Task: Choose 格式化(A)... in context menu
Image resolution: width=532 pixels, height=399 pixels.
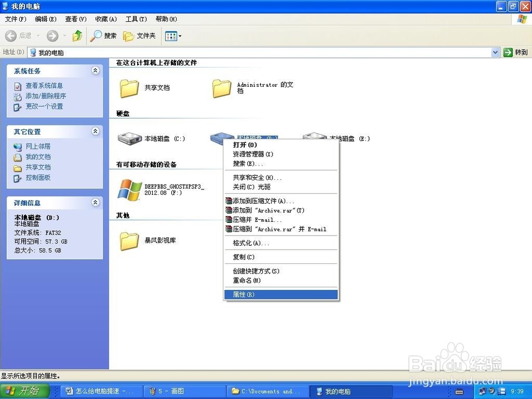Action: [x=281, y=243]
